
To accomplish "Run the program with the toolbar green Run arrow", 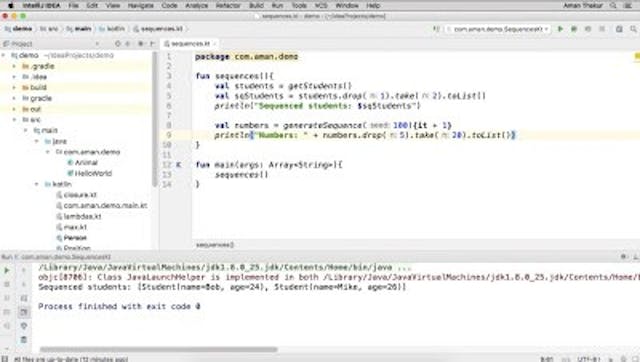I will [560, 29].
